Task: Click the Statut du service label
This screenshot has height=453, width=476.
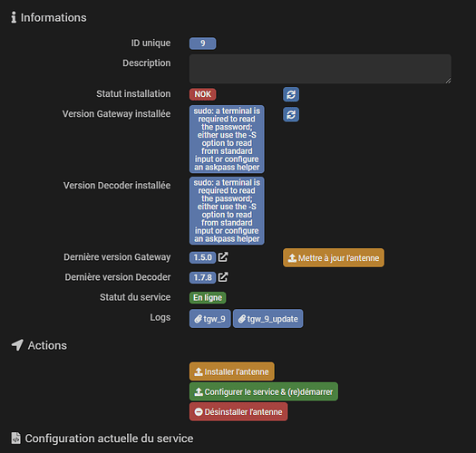Action: click(x=135, y=297)
